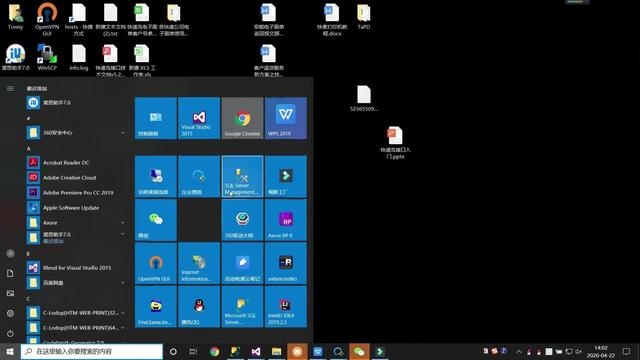The width and height of the screenshot is (640, 360).
Task: Open the user account avatar
Action: tap(10, 253)
